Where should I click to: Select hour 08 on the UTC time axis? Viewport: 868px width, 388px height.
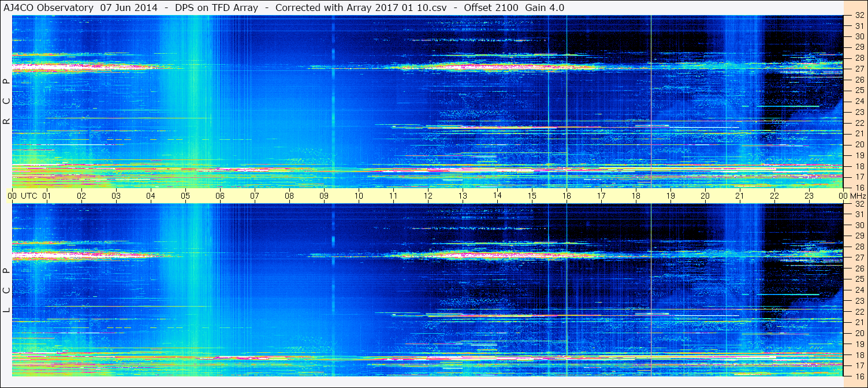[x=289, y=196]
